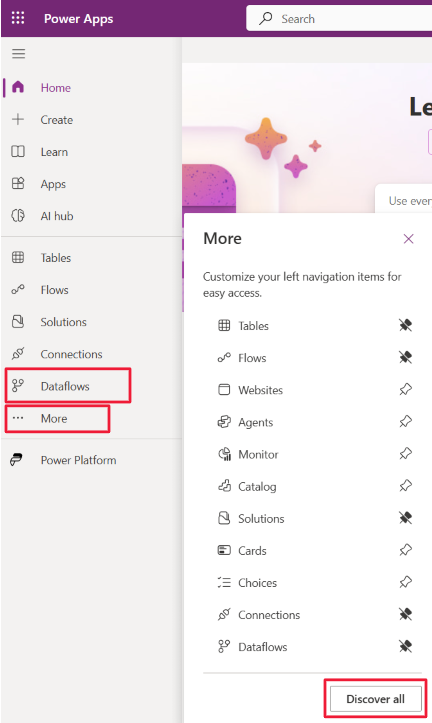Image resolution: width=432 pixels, height=723 pixels.
Task: Expand the More navigation item
Action: (54, 419)
